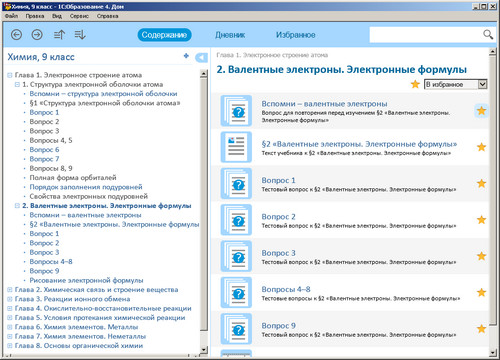This screenshot has width=500, height=360.
Task: Select Вопросы 8, 9 in the tree
Action: [51, 168]
